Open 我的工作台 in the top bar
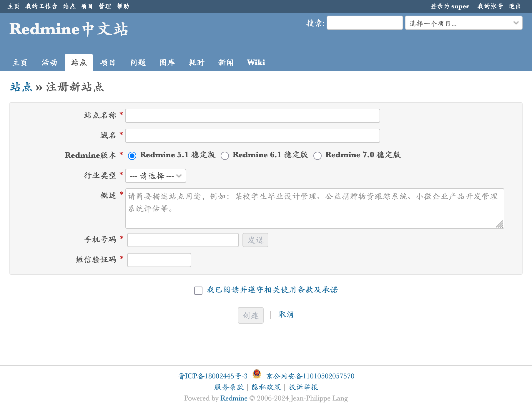This screenshot has width=532, height=407. pyautogui.click(x=41, y=6)
